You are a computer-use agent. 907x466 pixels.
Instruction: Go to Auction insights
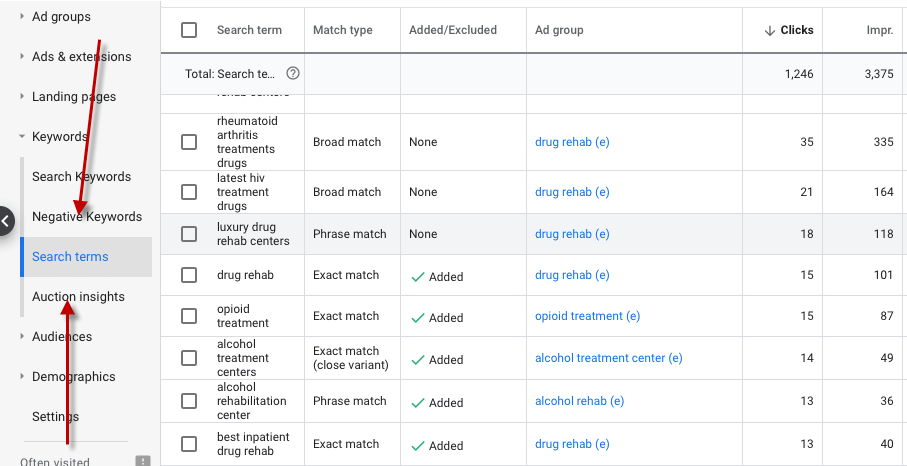coord(78,297)
